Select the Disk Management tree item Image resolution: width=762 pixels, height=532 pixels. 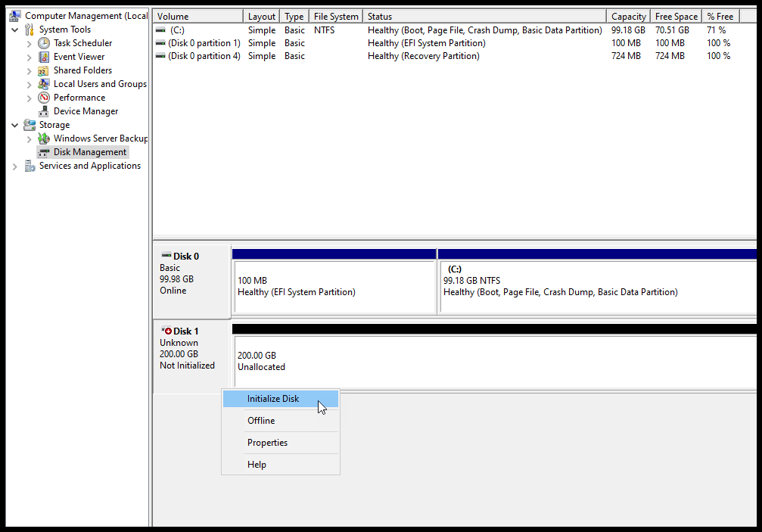(90, 152)
